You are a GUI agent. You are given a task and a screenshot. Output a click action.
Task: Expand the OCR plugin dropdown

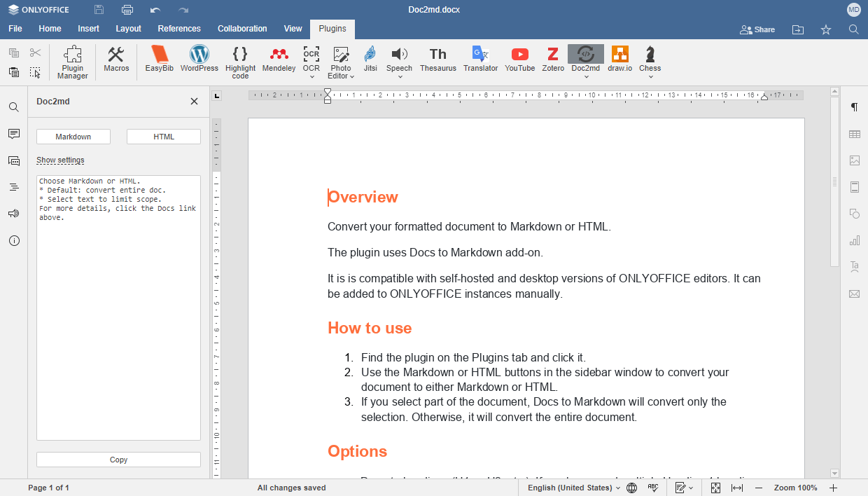pos(311,76)
